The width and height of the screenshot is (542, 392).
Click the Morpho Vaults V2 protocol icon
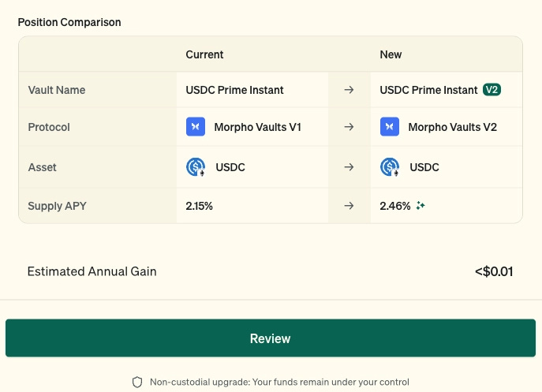coord(390,127)
